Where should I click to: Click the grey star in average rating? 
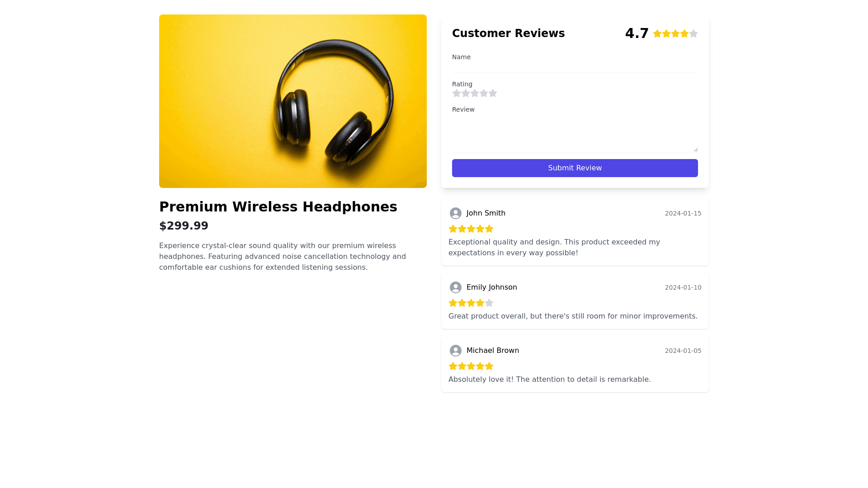coord(693,33)
